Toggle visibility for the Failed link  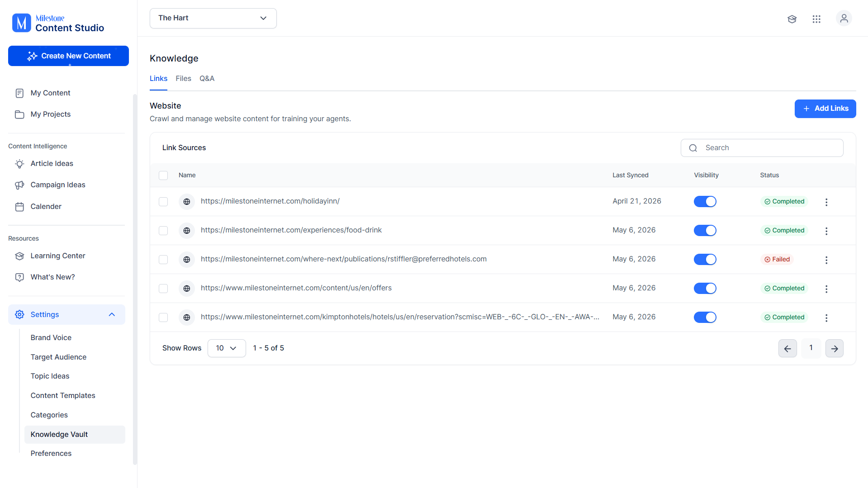(705, 260)
